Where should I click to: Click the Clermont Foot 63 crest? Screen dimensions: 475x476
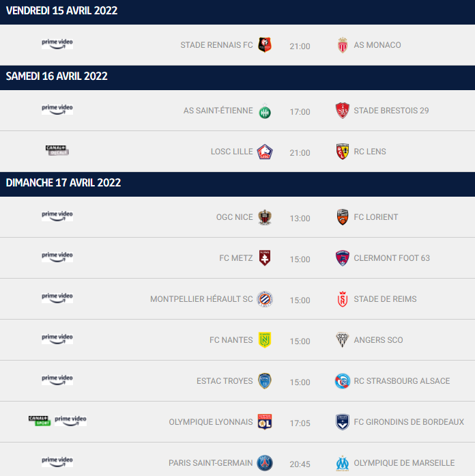click(343, 258)
